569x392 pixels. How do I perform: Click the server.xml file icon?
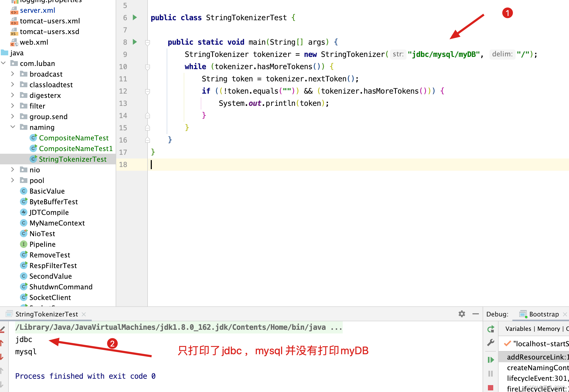[14, 10]
